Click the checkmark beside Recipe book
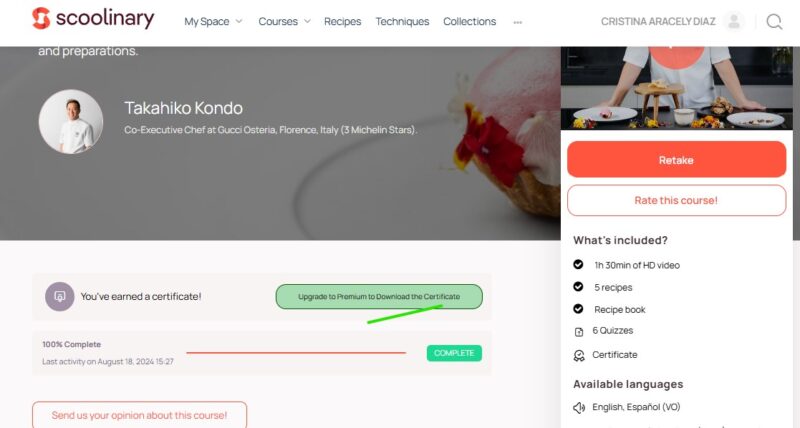This screenshot has height=428, width=800. pyautogui.click(x=578, y=309)
